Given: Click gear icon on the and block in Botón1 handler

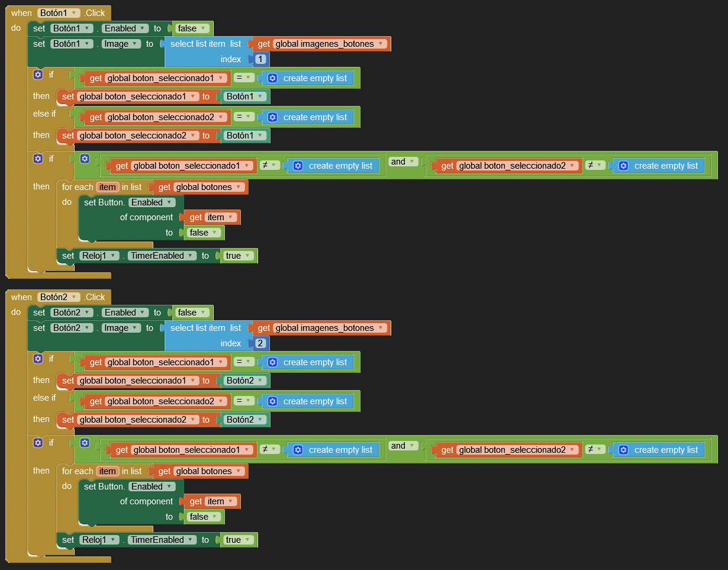Looking at the screenshot, I should (85, 159).
